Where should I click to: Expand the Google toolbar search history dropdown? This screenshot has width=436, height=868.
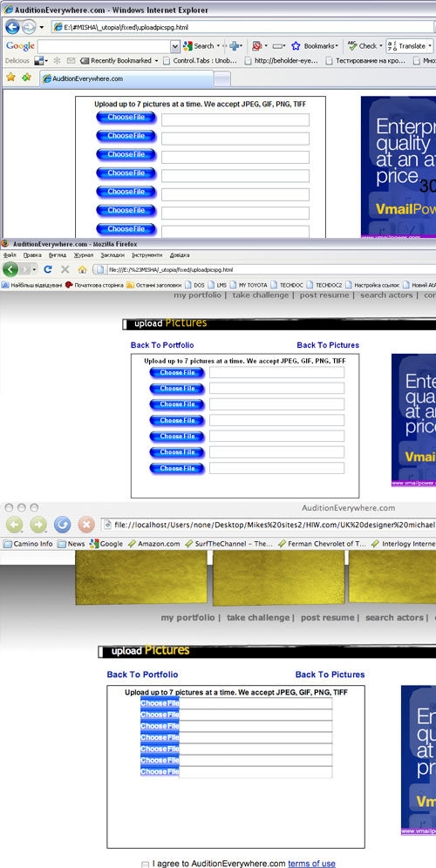[x=175, y=46]
